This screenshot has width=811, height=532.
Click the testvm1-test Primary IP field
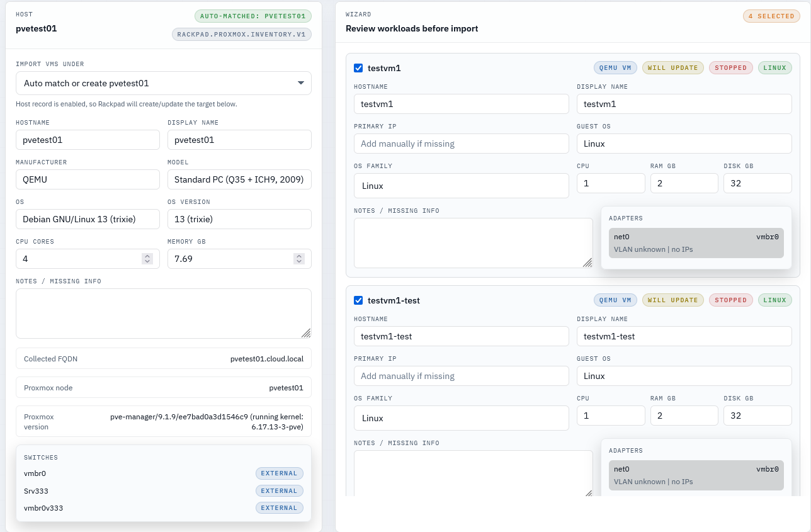tap(462, 376)
